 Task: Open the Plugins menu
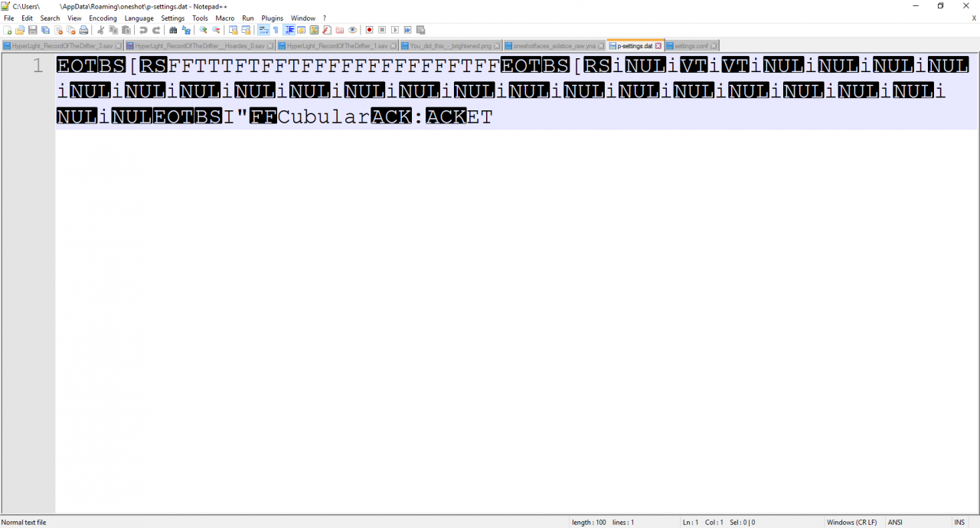pos(272,18)
